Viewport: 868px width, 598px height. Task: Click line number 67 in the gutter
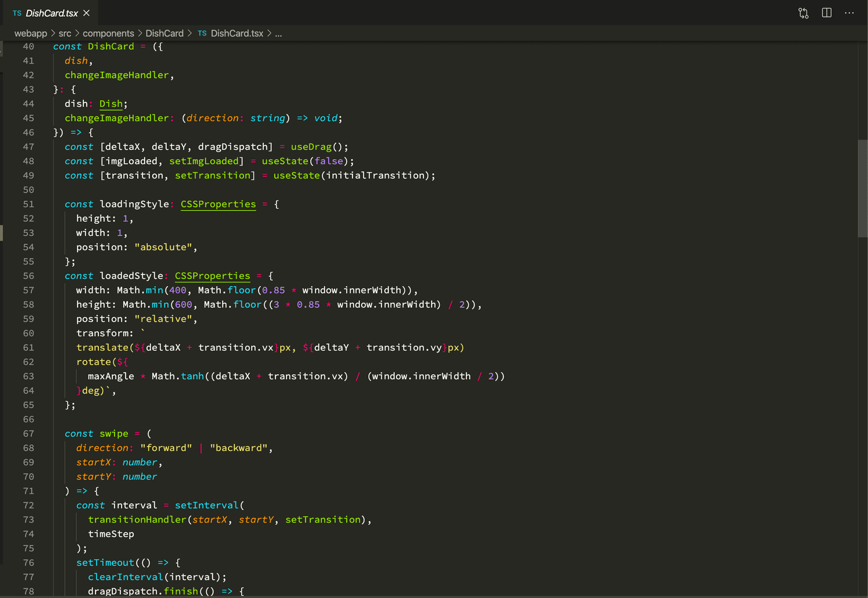28,434
